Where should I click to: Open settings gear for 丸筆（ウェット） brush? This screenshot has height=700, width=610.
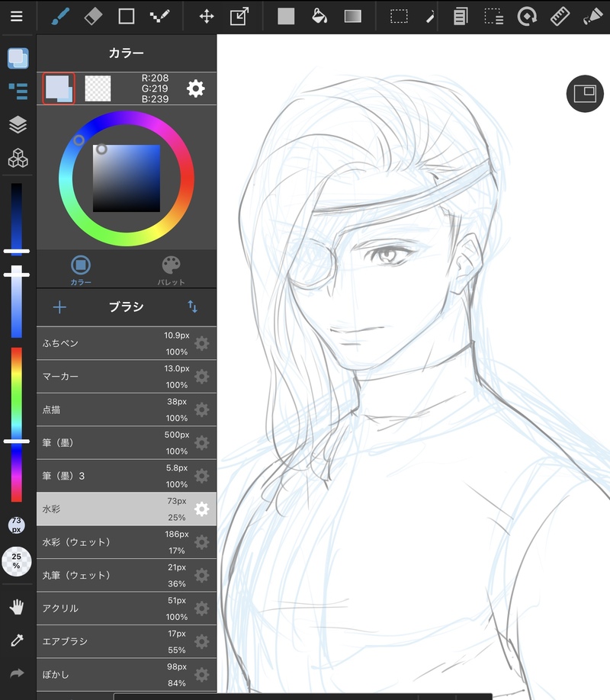pos(202,575)
